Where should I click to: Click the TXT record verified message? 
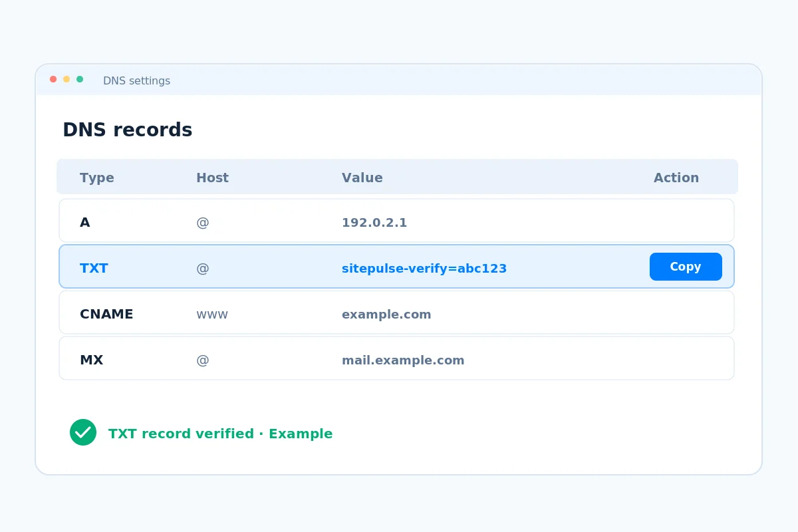pos(220,434)
